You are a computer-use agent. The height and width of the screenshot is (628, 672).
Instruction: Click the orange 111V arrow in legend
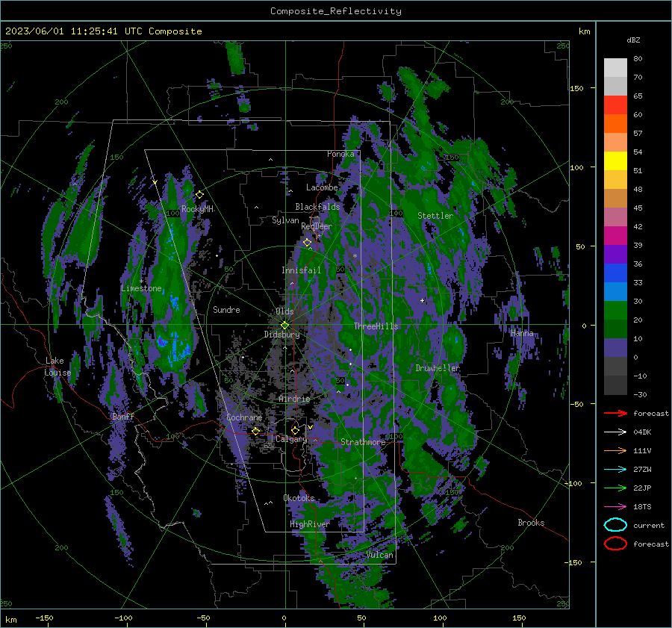point(615,450)
